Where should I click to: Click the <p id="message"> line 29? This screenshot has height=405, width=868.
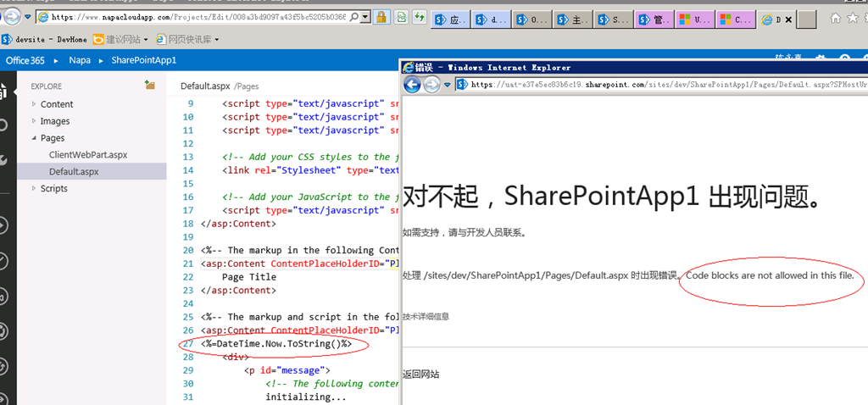click(287, 370)
